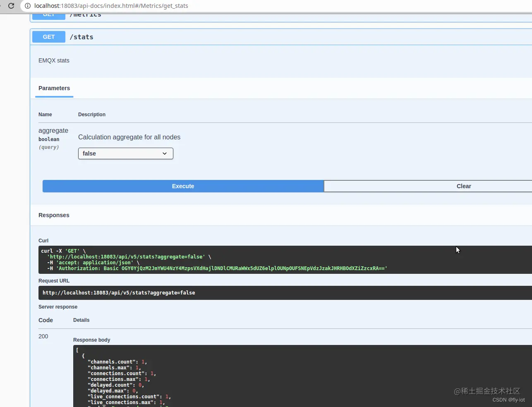Viewport: 532px width, 407px height.
Task: Click the 200 response code
Action: pos(43,336)
